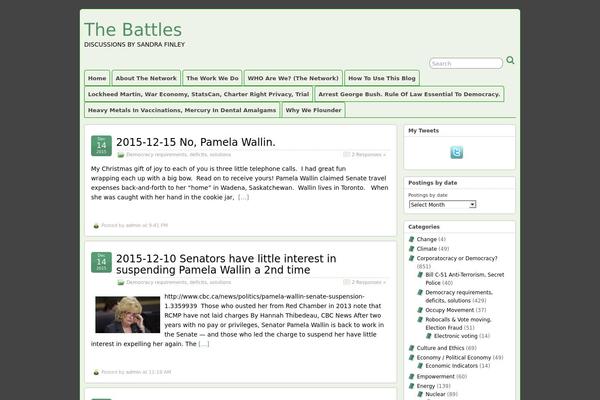Click the date badge beside No, Pamela Wallin
600x400 pixels.
tap(101, 146)
